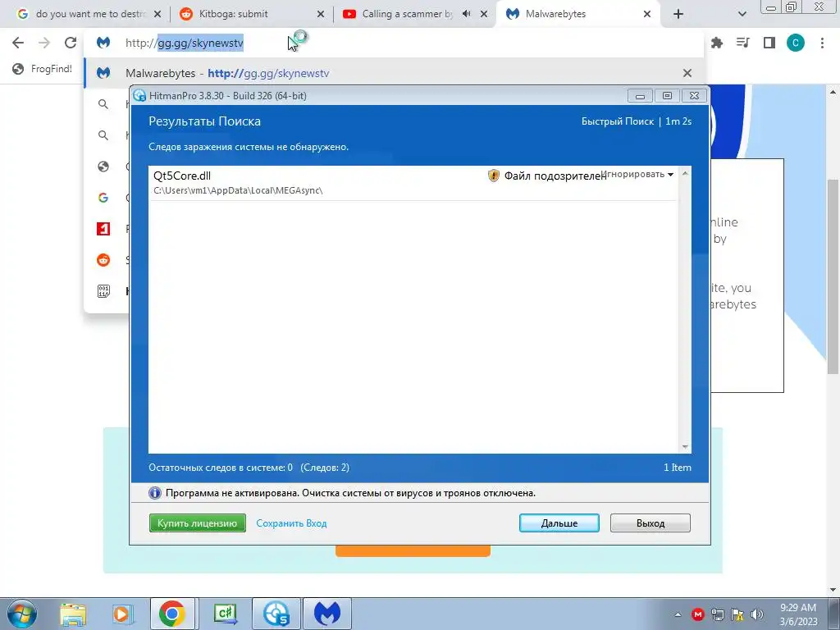Click the Быстрый Поиск label
840x630 pixels.
pyautogui.click(x=618, y=121)
